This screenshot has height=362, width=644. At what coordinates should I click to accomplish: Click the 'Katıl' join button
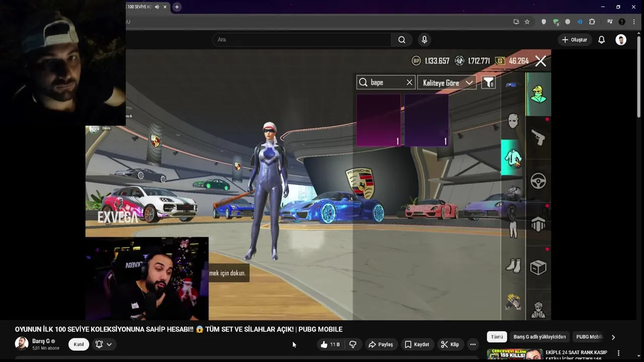[x=78, y=344]
